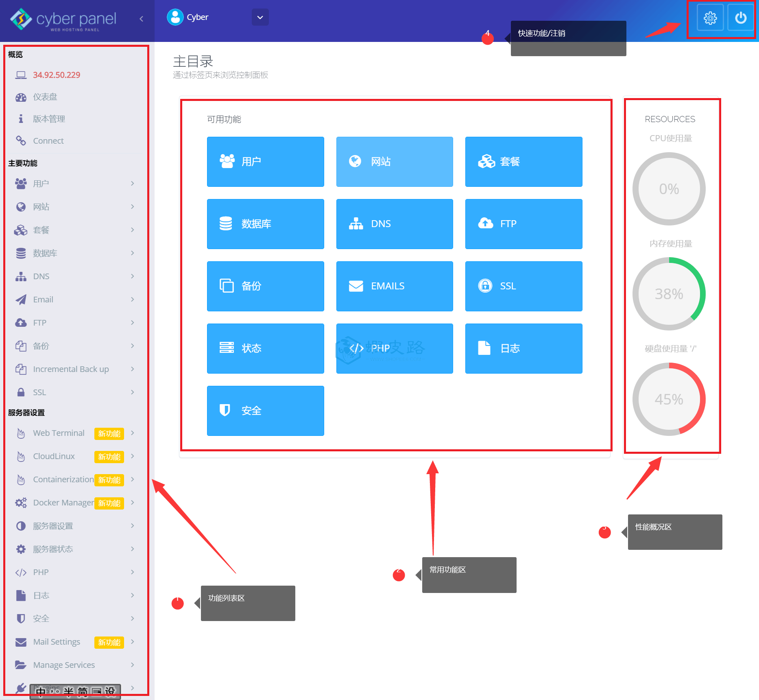Select the 主要功能 sidebar section header
Screen dimensions: 759x700
point(23,163)
